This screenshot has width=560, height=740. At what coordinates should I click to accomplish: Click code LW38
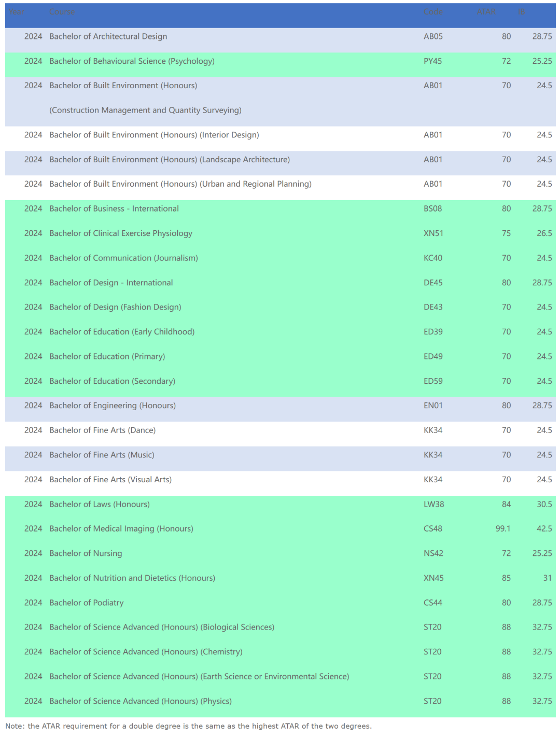(x=433, y=504)
